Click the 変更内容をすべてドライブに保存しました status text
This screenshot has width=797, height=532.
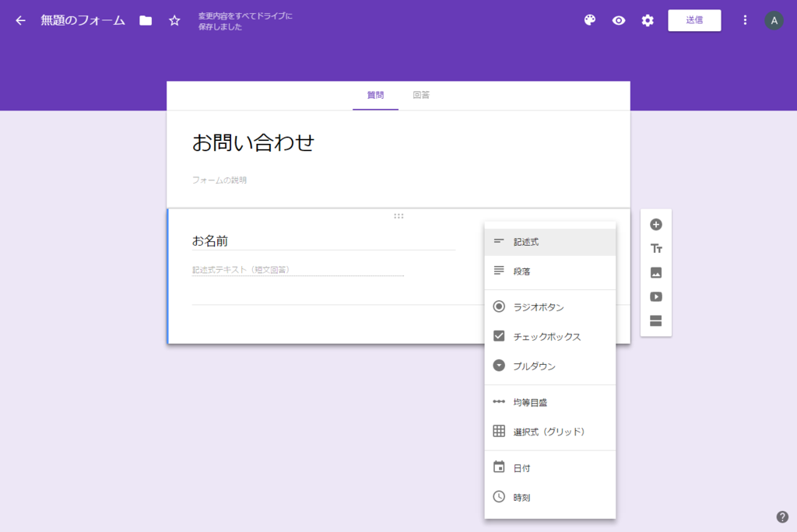245,21
